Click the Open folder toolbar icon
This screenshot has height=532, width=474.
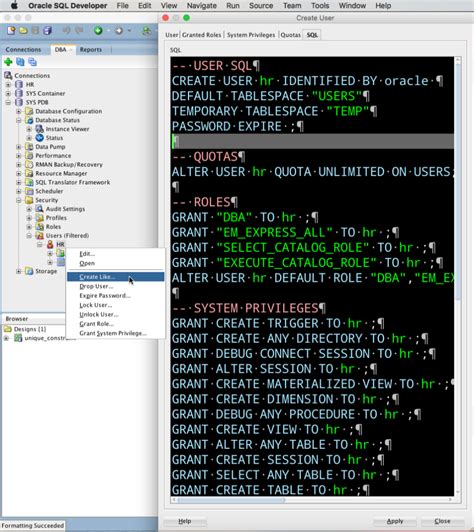[x=23, y=31]
